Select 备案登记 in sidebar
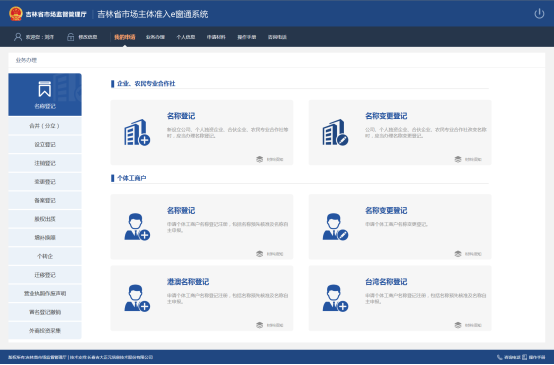The image size is (554, 365). coord(45,200)
